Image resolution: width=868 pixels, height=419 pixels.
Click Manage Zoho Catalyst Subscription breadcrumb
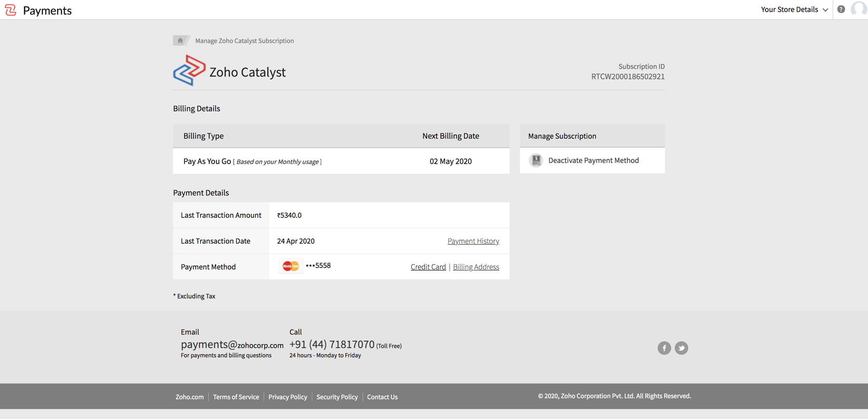click(244, 41)
